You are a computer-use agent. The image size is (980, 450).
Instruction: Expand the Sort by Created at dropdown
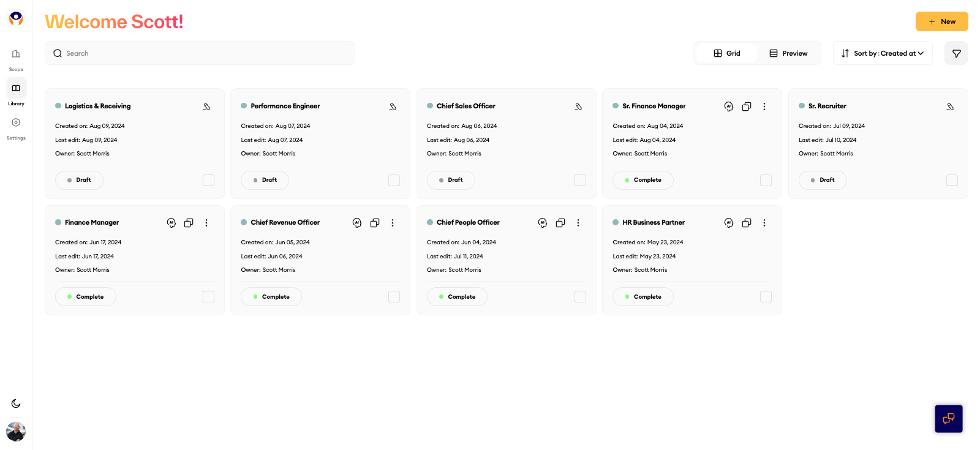click(883, 53)
